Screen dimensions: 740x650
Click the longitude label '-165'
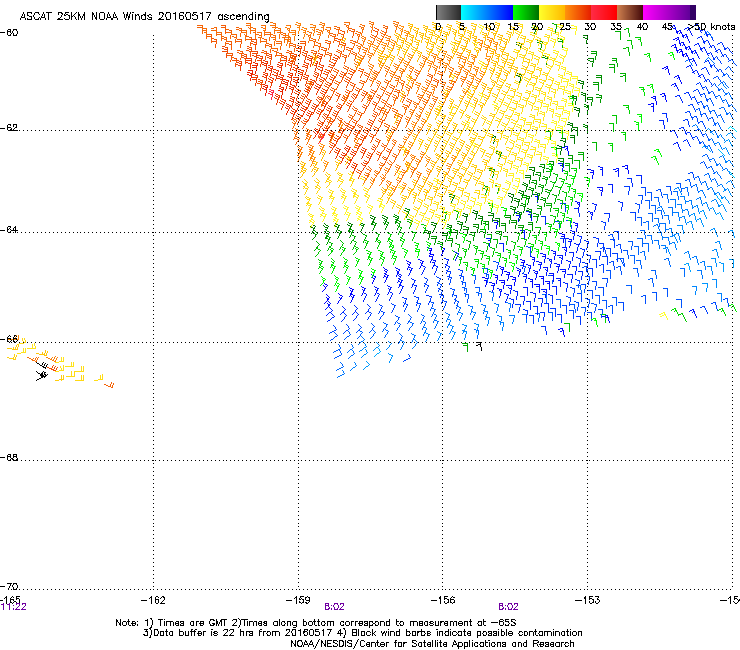[10, 599]
